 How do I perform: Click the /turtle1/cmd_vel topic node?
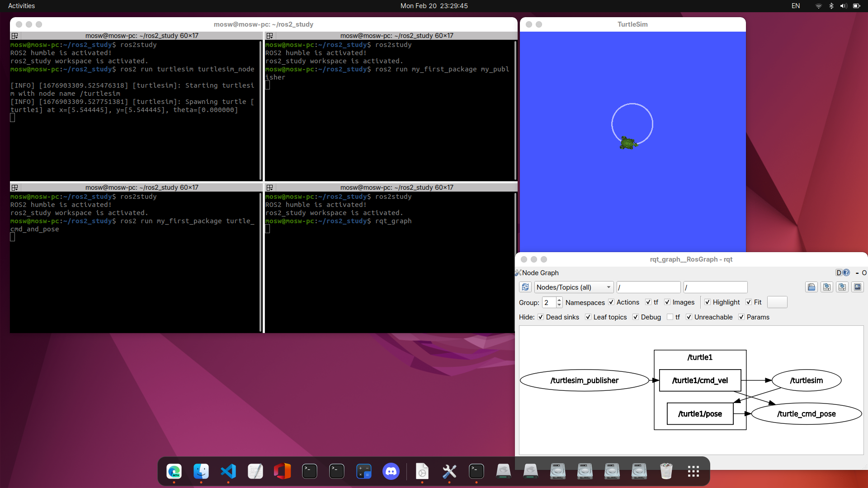click(700, 380)
